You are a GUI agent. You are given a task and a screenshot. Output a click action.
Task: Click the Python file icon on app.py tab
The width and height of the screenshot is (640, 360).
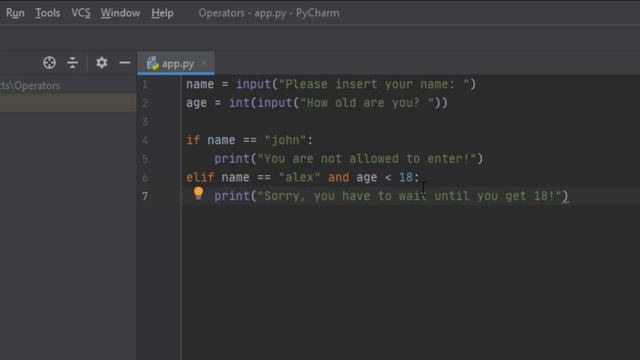tap(153, 64)
